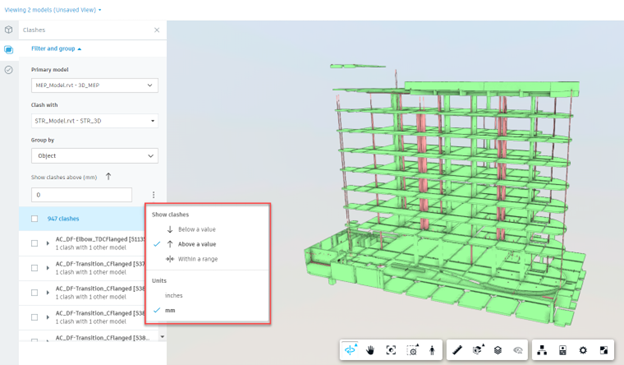Open the Model browser tree icon
This screenshot has height=365, width=624.
click(x=542, y=350)
